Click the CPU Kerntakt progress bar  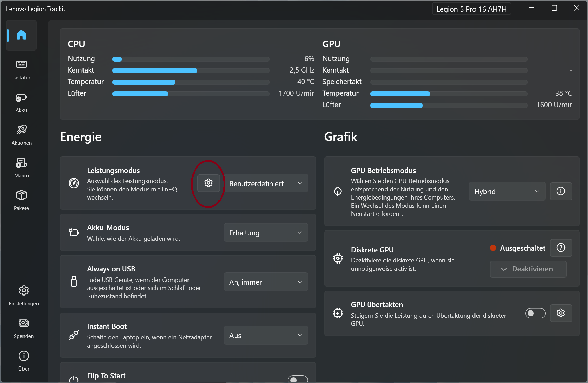[x=191, y=70]
